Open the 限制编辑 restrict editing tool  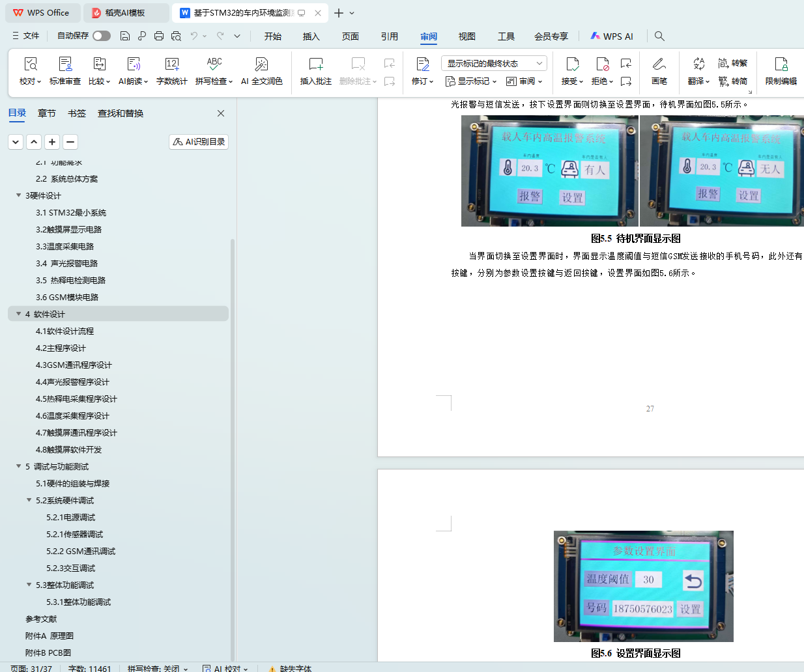[x=781, y=64]
